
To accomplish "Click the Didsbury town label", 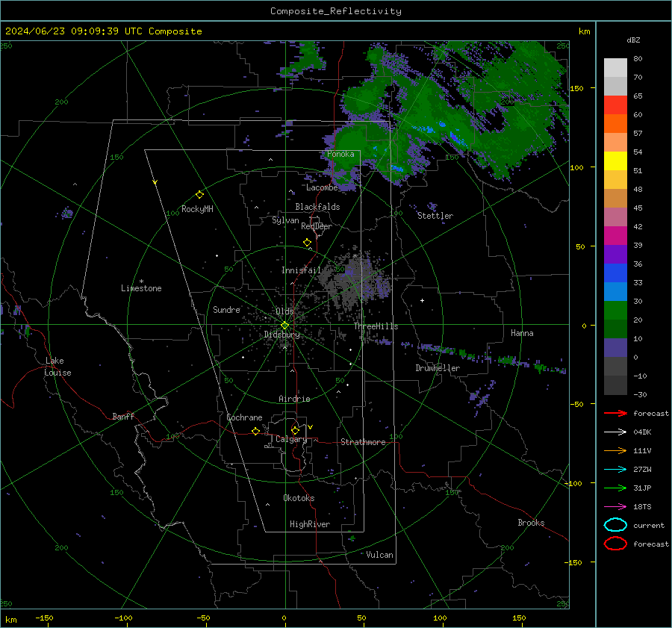I will [281, 335].
